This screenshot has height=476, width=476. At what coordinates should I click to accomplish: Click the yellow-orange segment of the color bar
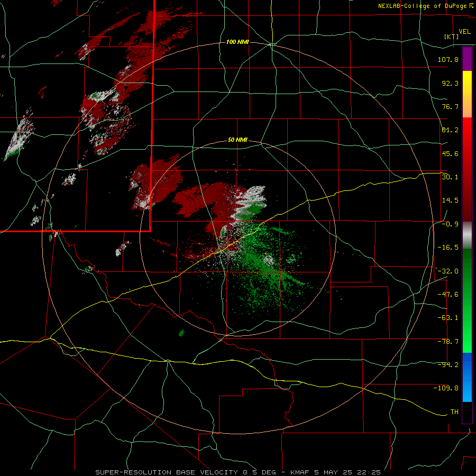[x=467, y=94]
